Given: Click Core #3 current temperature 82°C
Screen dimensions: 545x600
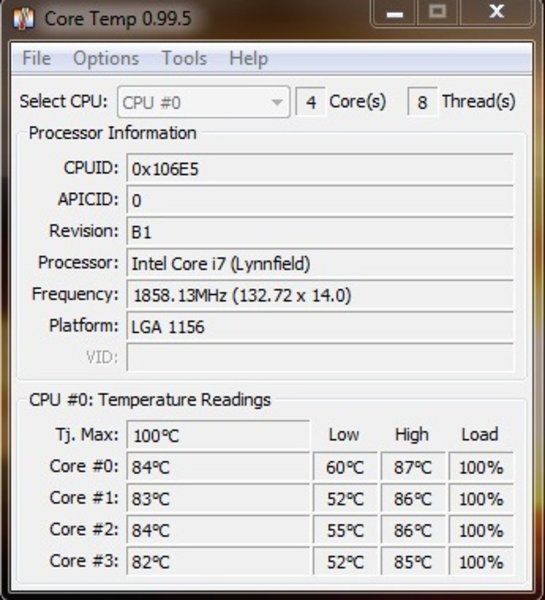Looking at the screenshot, I should click(218, 561).
